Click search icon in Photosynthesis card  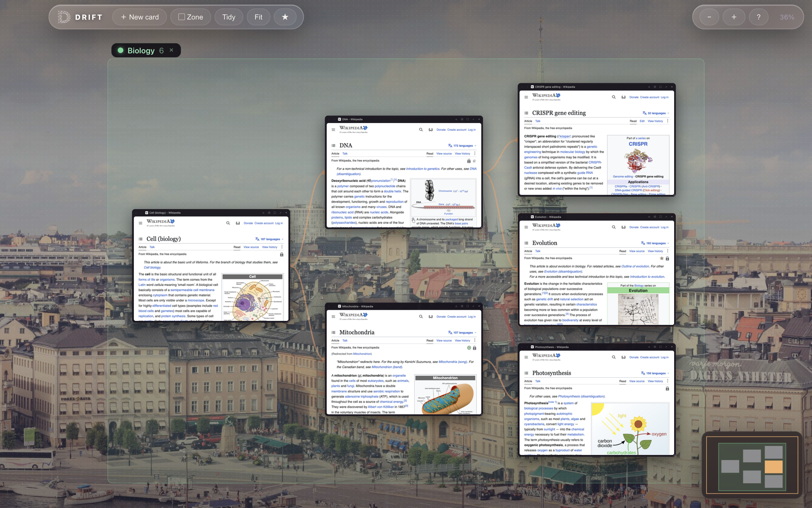(x=614, y=357)
